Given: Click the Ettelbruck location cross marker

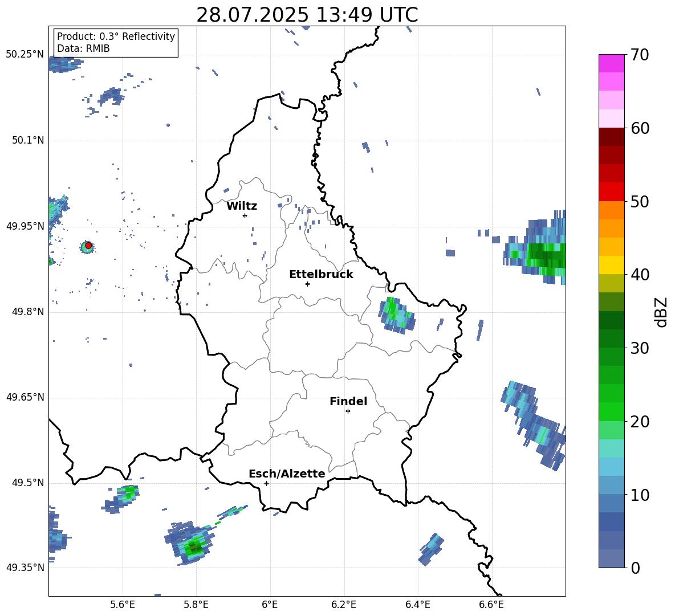Looking at the screenshot, I should coord(307,284).
